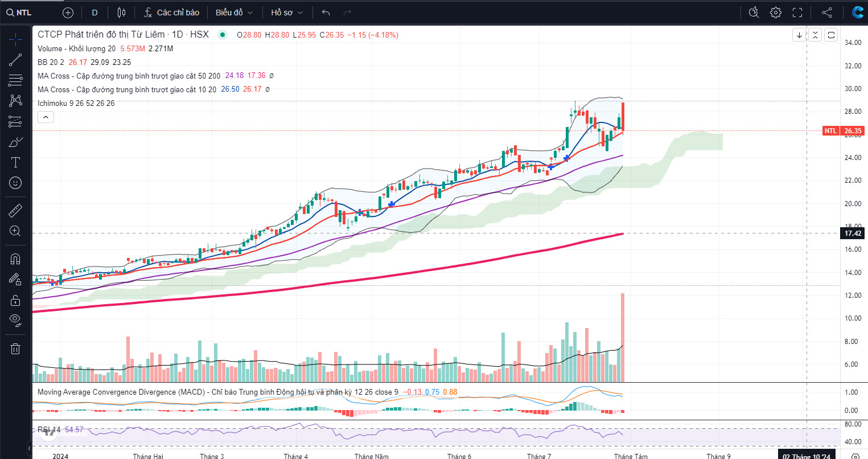Select the Fibonacci retracement tool
This screenshot has width=868, height=459.
click(x=15, y=80)
